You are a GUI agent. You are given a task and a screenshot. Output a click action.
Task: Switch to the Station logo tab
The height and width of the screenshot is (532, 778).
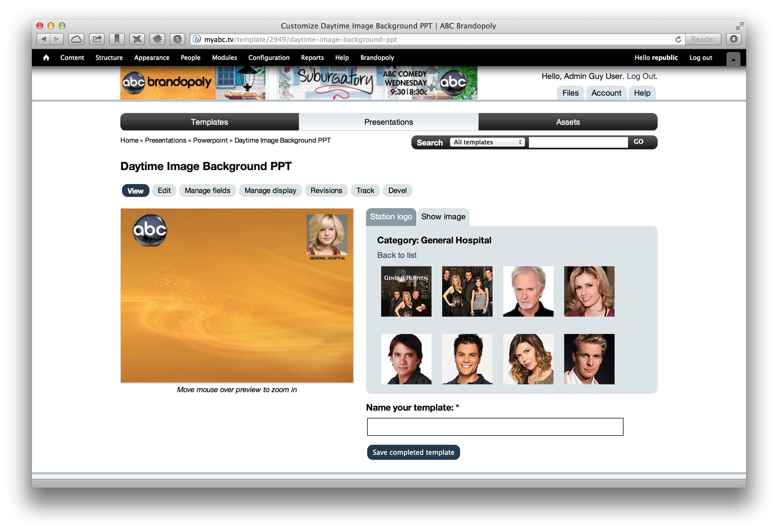391,217
